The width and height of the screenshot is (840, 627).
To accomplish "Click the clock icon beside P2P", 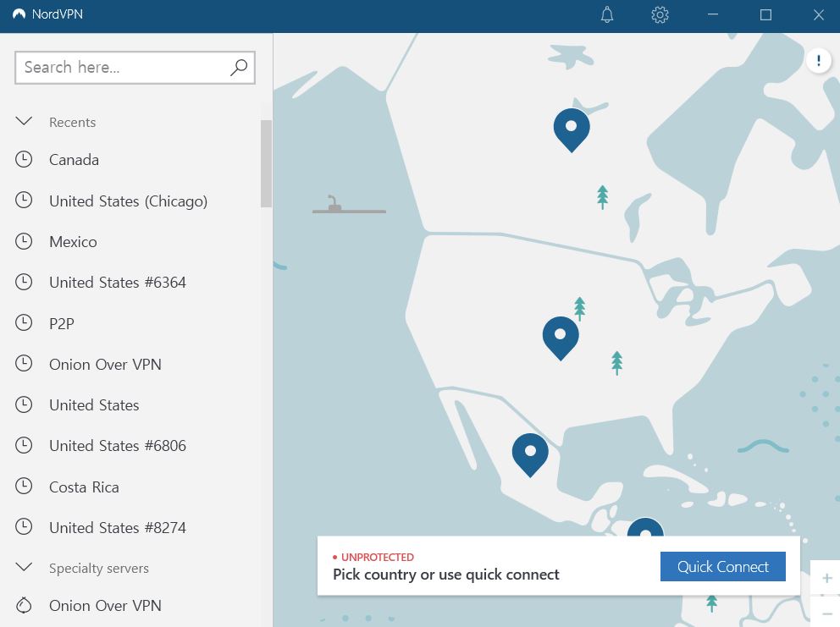I will [x=24, y=323].
